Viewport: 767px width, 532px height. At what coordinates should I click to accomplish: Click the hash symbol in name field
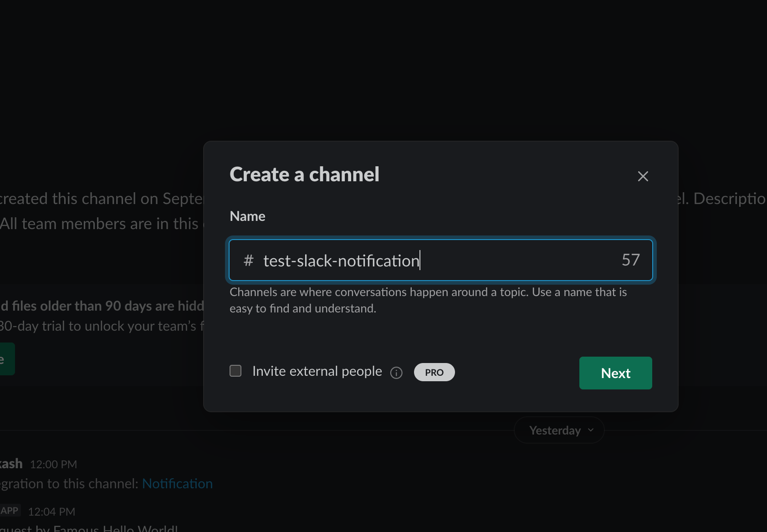tap(248, 261)
